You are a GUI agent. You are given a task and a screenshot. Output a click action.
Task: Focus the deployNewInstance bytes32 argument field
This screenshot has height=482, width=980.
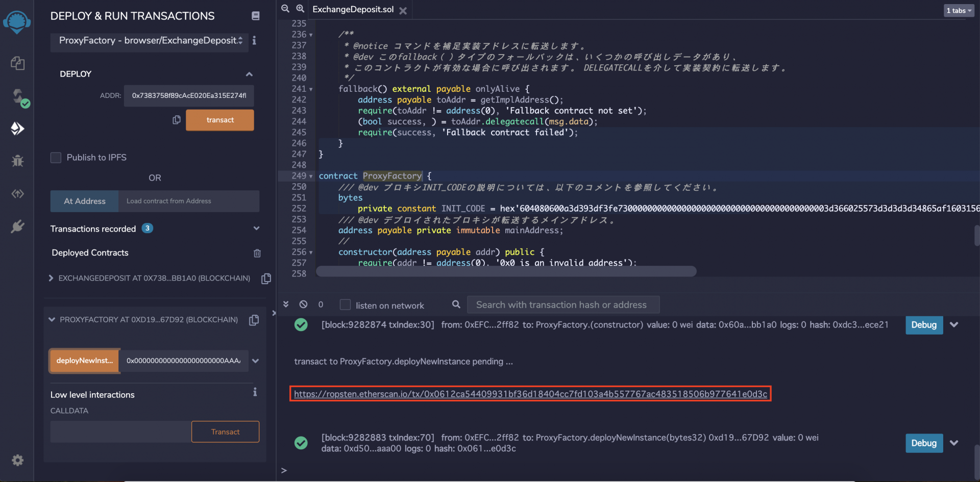(184, 361)
